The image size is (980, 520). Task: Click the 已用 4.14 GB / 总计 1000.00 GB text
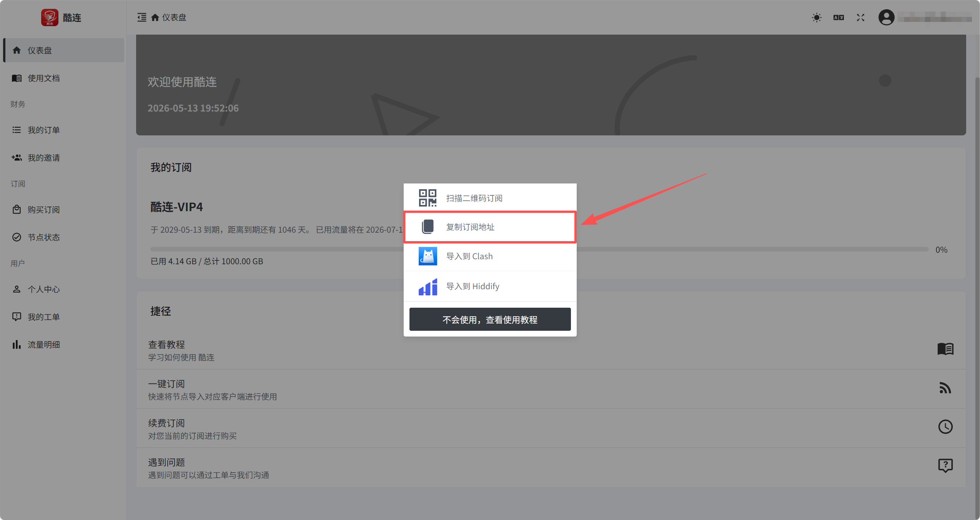(x=207, y=261)
